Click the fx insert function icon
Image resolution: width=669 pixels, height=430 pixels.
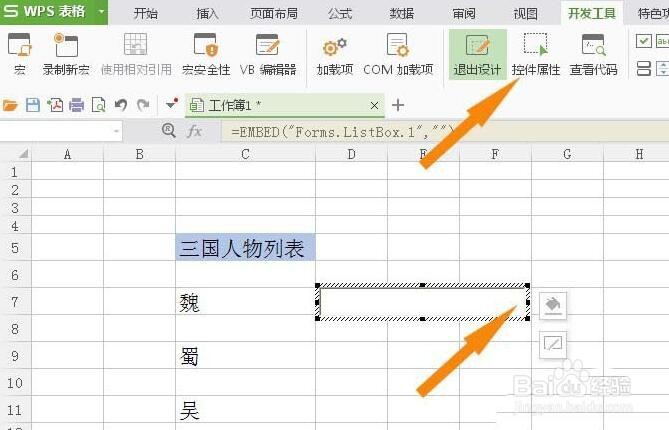coord(194,131)
